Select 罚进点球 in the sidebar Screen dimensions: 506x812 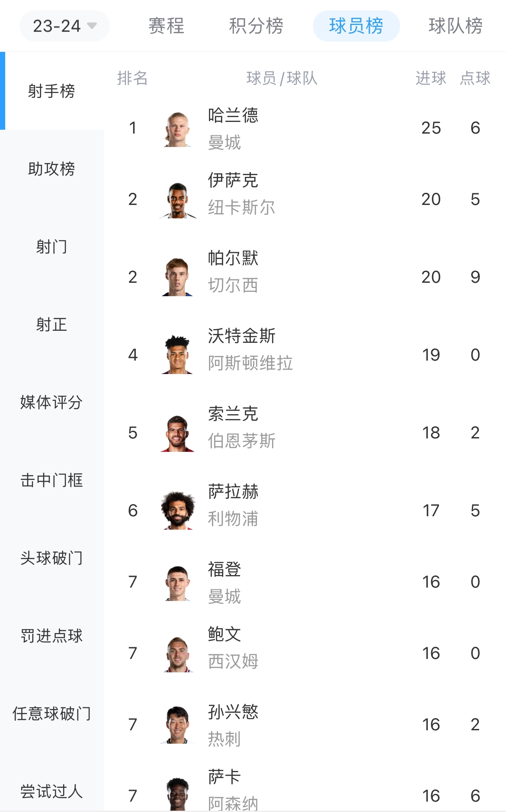tap(51, 636)
